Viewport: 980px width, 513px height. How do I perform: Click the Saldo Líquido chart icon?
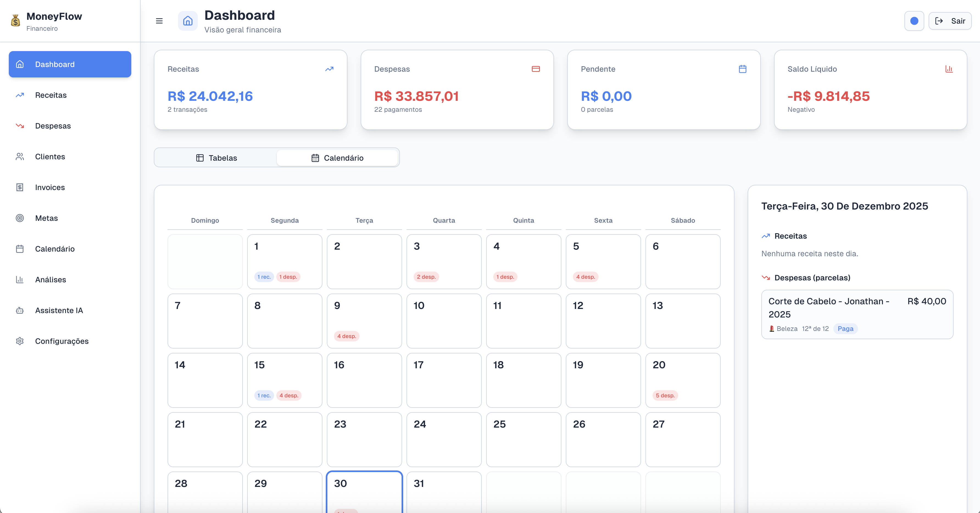[949, 69]
